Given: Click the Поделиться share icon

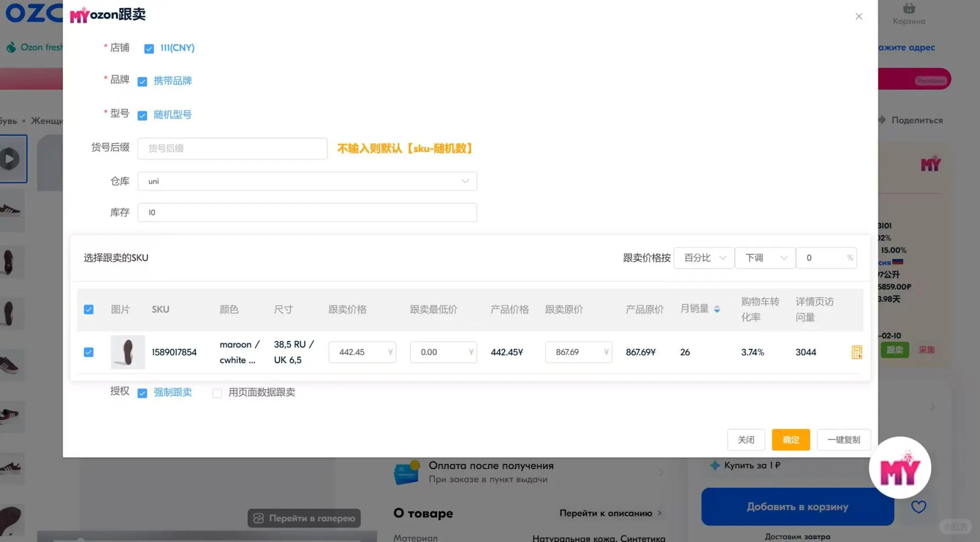Looking at the screenshot, I should pos(882,120).
